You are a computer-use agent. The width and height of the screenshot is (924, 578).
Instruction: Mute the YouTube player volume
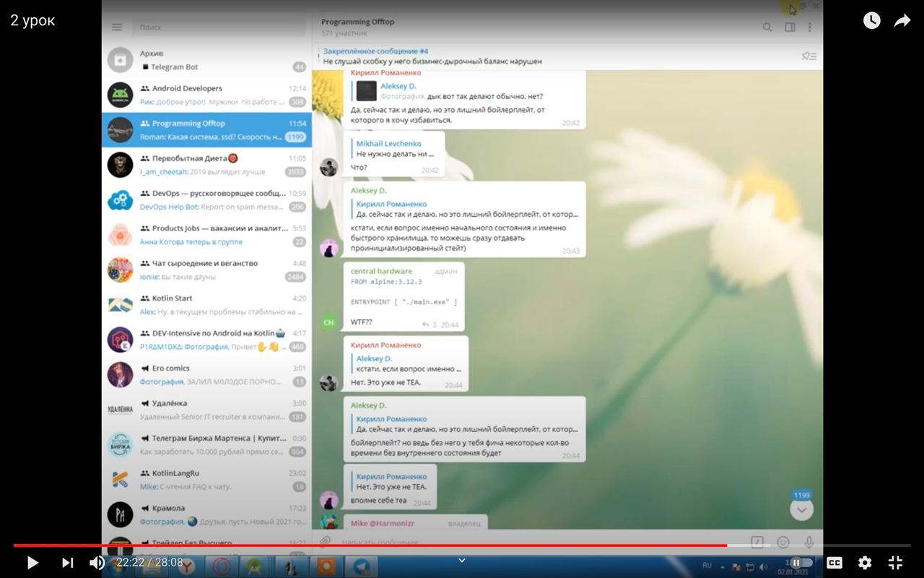[97, 562]
